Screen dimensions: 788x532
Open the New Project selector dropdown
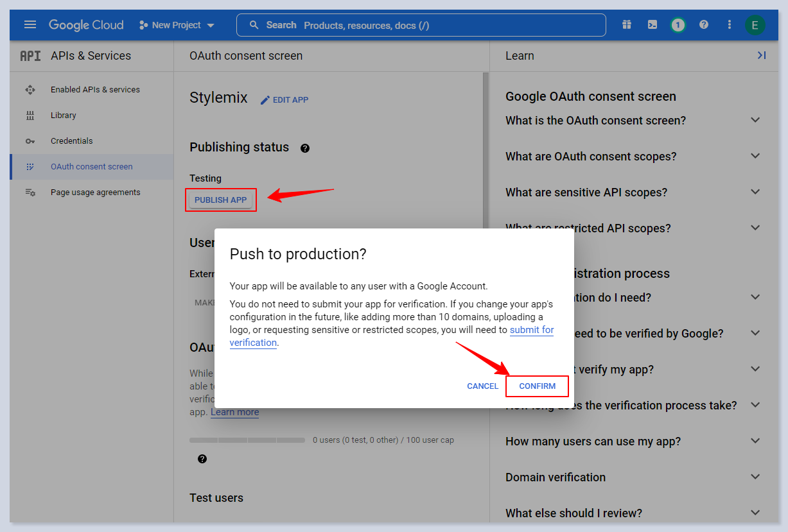click(x=177, y=25)
